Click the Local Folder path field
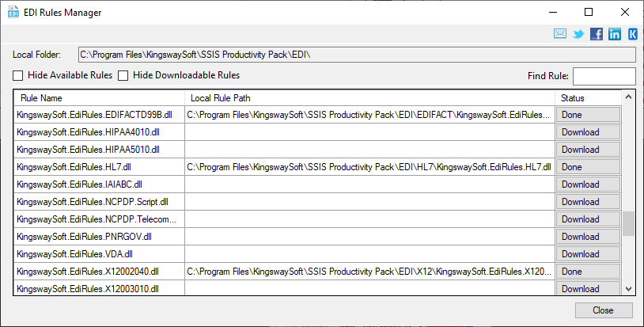This screenshot has width=644, height=327. [357, 55]
